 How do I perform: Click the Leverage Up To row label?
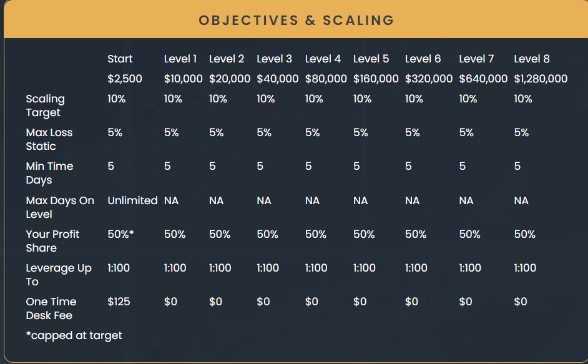58,275
